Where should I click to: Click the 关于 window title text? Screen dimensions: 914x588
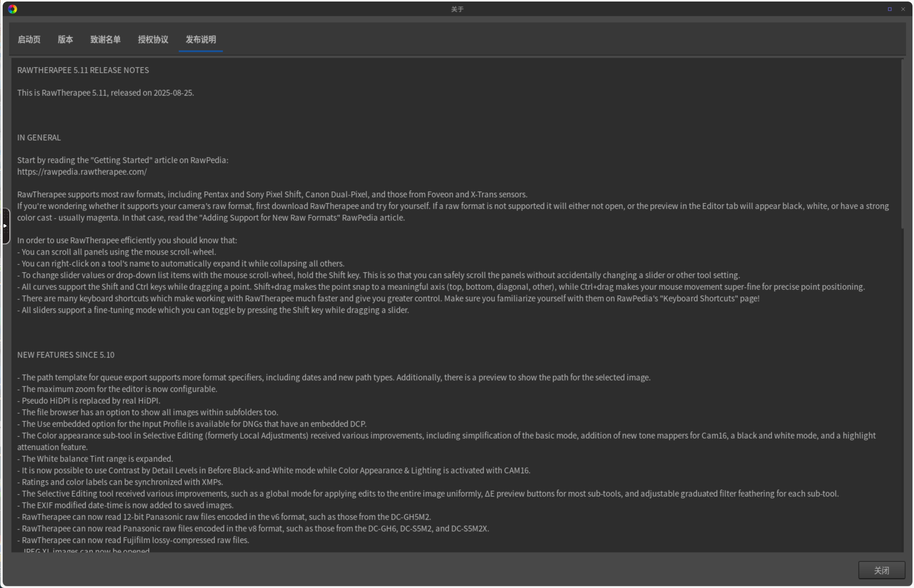pos(457,9)
